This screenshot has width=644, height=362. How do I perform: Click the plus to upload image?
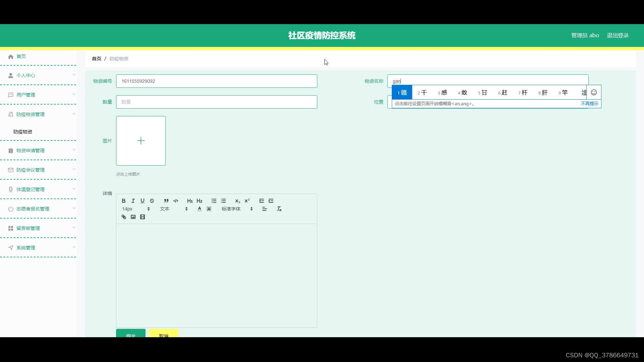coord(141,141)
